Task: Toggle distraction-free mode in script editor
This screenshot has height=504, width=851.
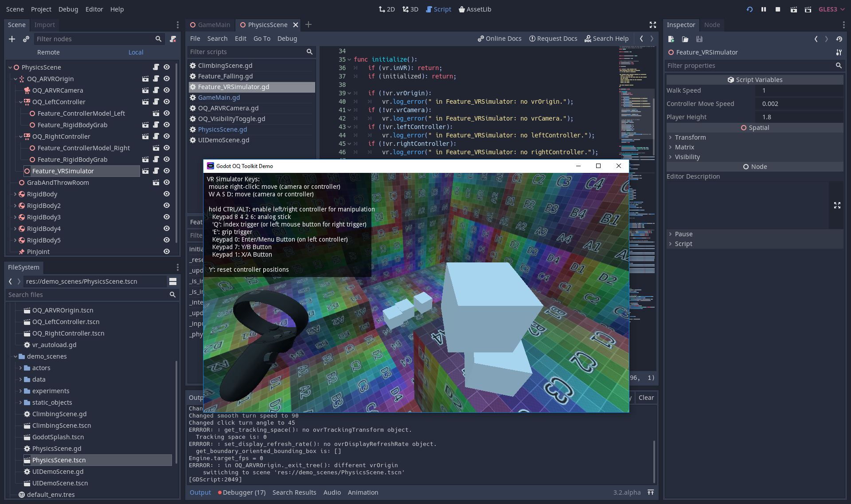Action: click(652, 25)
